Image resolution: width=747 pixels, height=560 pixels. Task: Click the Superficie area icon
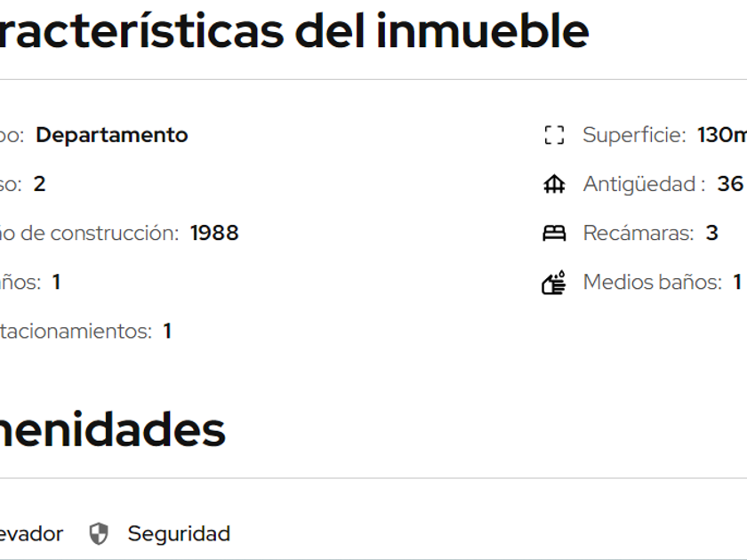(554, 135)
